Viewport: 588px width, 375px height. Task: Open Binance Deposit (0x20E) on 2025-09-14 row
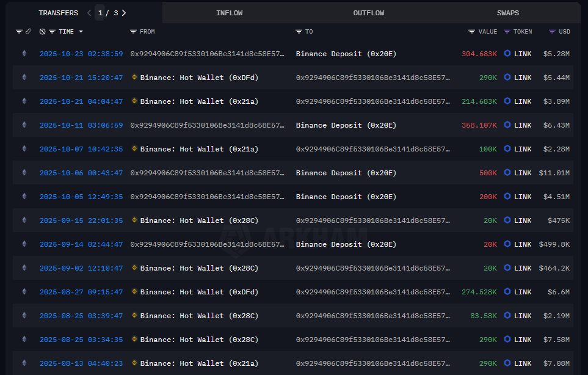point(346,244)
